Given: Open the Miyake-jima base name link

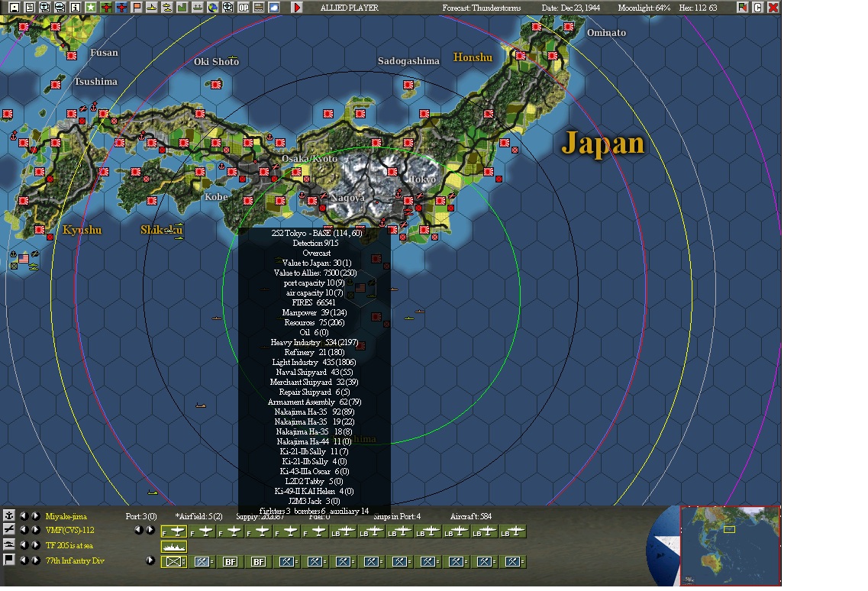Looking at the screenshot, I should click(x=66, y=516).
